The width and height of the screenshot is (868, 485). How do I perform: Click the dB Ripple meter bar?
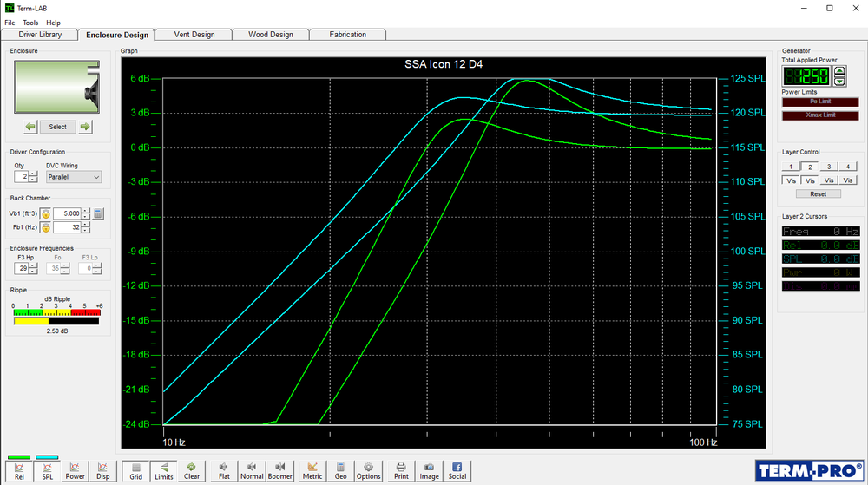click(x=56, y=321)
